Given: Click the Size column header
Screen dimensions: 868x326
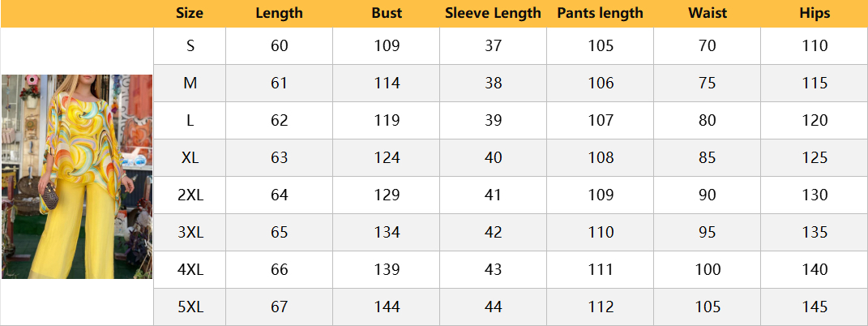Looking at the screenshot, I should [190, 13].
